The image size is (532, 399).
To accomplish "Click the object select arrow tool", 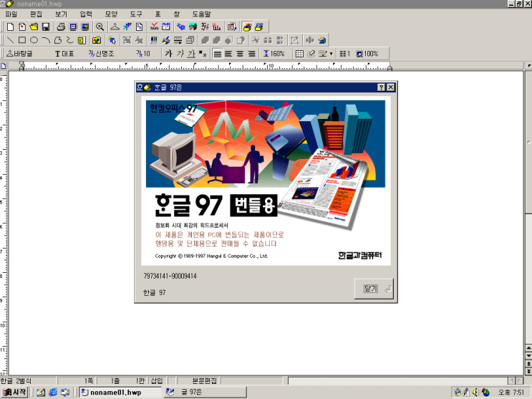I will (112, 40).
